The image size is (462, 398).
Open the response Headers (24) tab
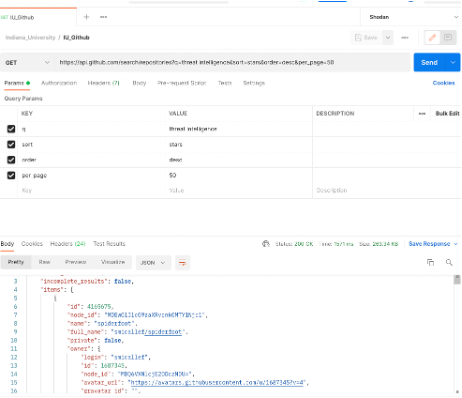pos(68,244)
